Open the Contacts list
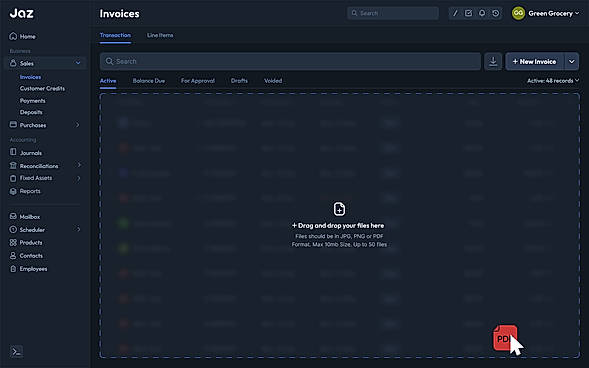 (26, 256)
